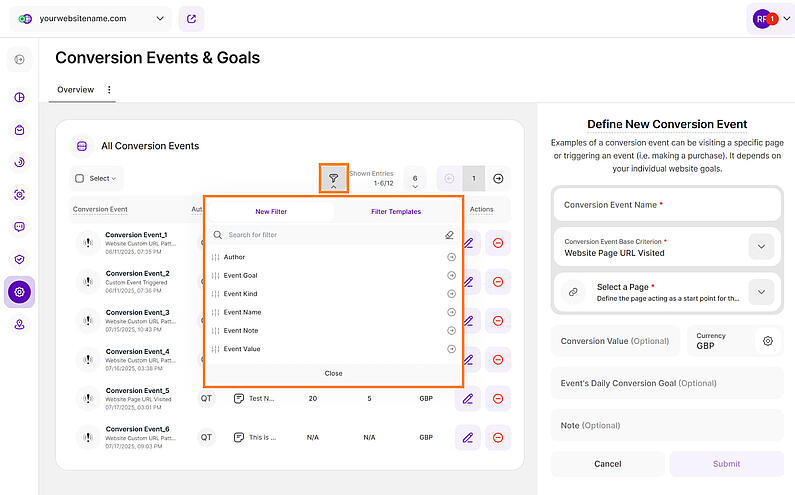Viewport: 795px width, 495px height.
Task: Click page number 1 button
Action: [474, 179]
